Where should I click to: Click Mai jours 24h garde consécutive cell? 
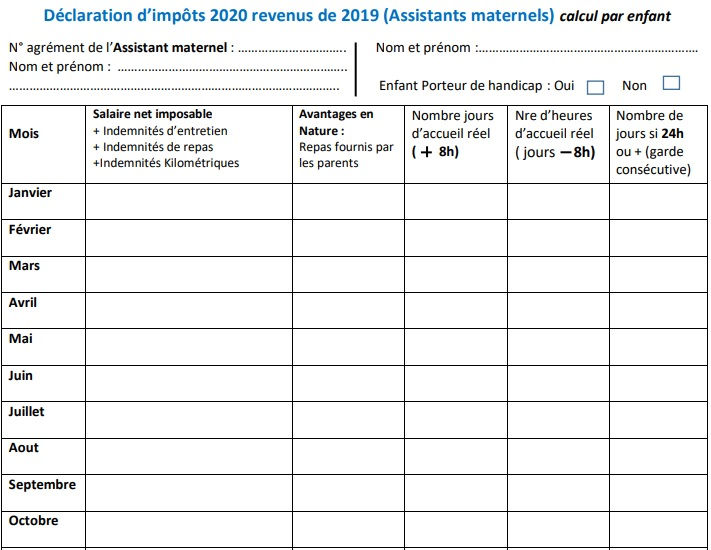coord(658,347)
